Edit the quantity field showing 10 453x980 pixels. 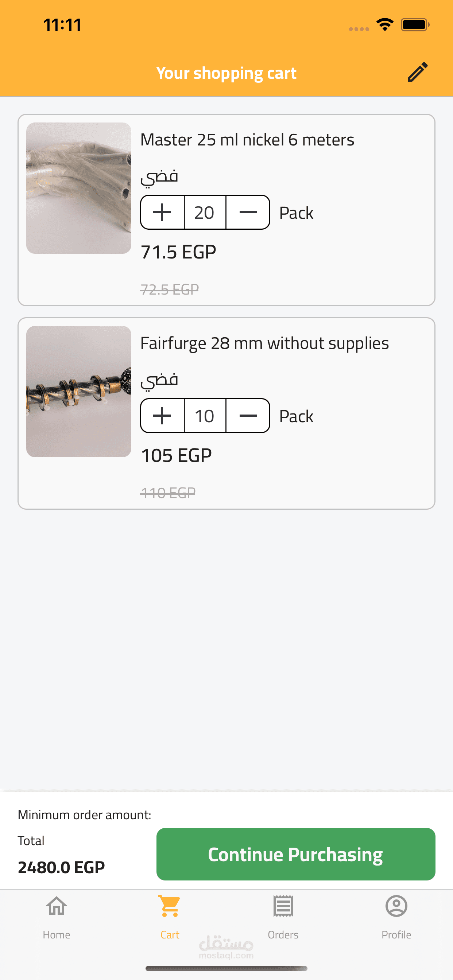205,416
